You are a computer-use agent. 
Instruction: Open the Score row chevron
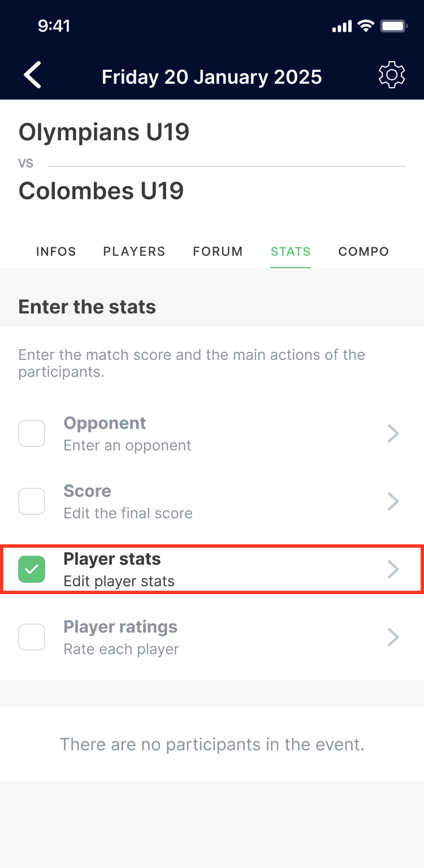pyautogui.click(x=393, y=501)
